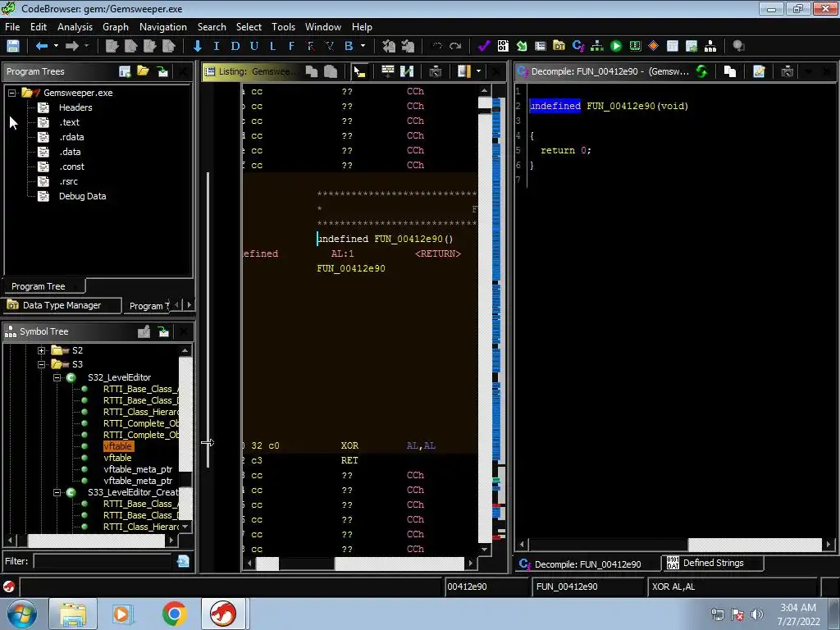
Task: Open decompiler edit notepad icon
Action: (759, 71)
